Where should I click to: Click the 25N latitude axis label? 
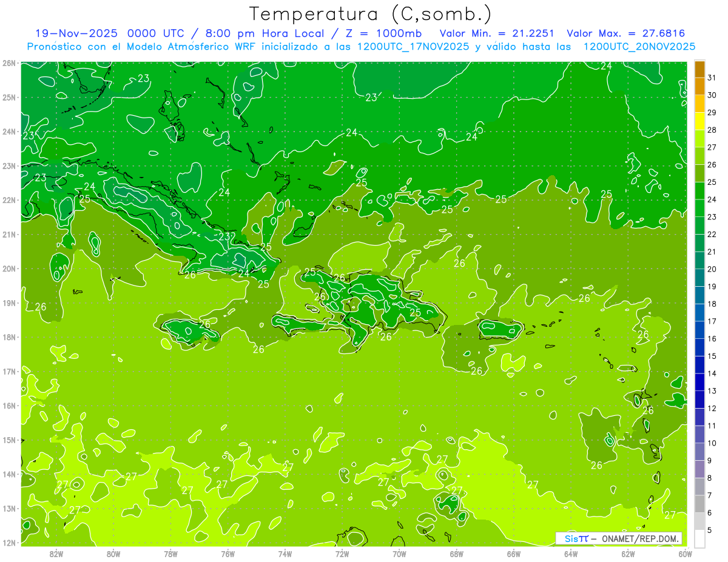(8, 97)
